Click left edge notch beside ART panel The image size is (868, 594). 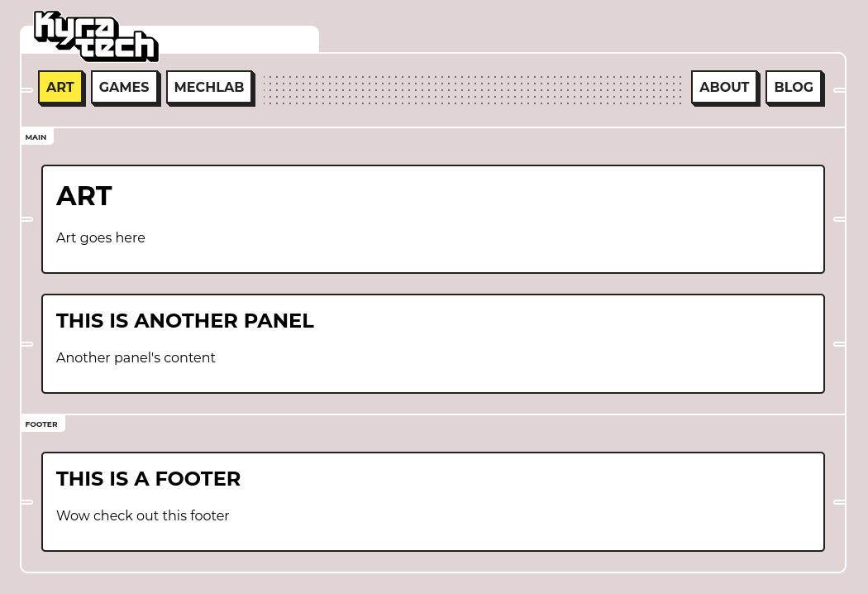[x=26, y=219]
